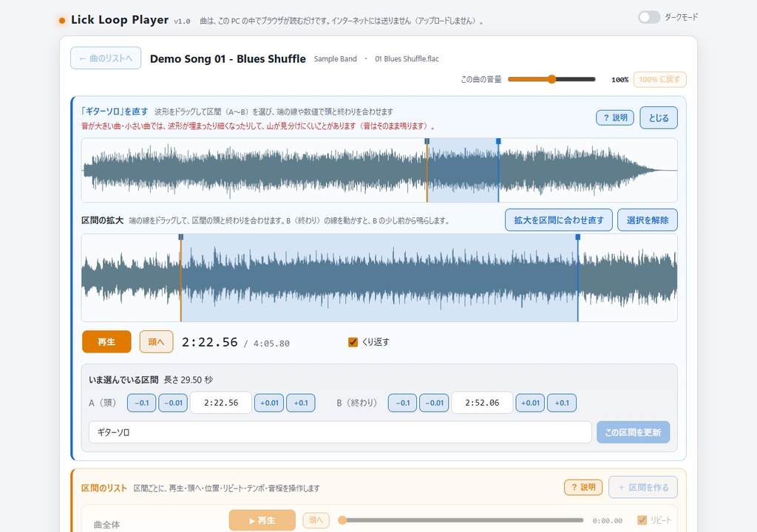Decrease B end by −0.1
This screenshot has width=757, height=532.
(402, 403)
